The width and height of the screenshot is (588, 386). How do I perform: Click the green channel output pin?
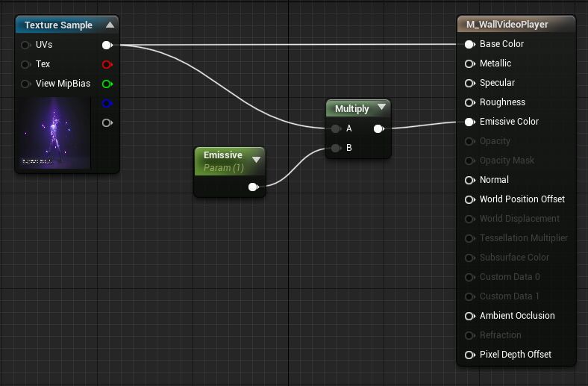pyautogui.click(x=107, y=84)
